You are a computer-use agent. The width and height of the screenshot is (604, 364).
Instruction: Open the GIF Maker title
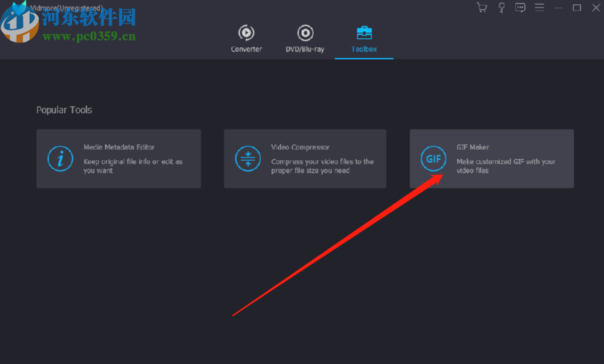[473, 147]
